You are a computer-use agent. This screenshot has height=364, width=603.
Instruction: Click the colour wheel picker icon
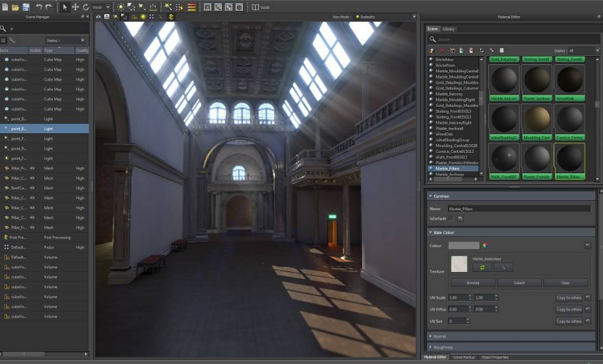485,246
